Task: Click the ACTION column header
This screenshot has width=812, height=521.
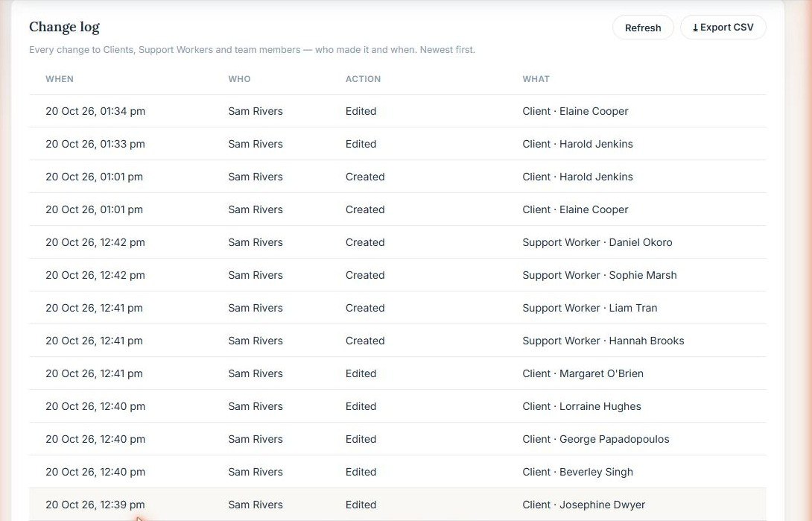Action: [363, 79]
